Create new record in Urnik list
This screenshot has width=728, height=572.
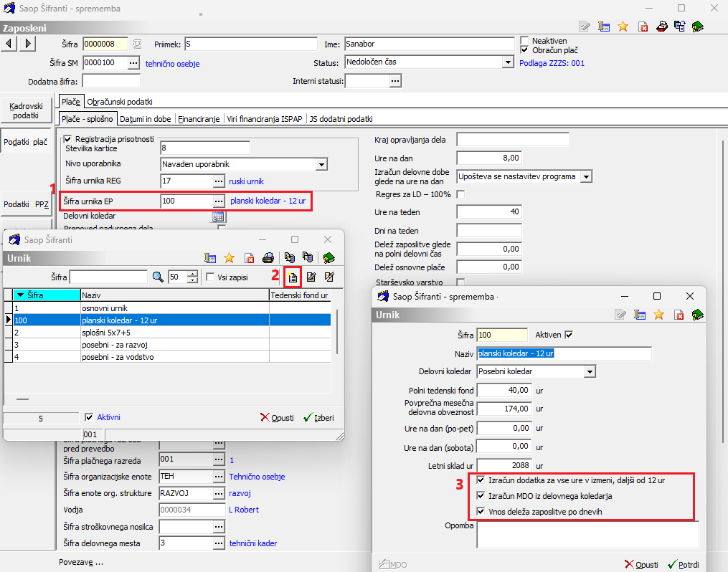pyautogui.click(x=293, y=277)
